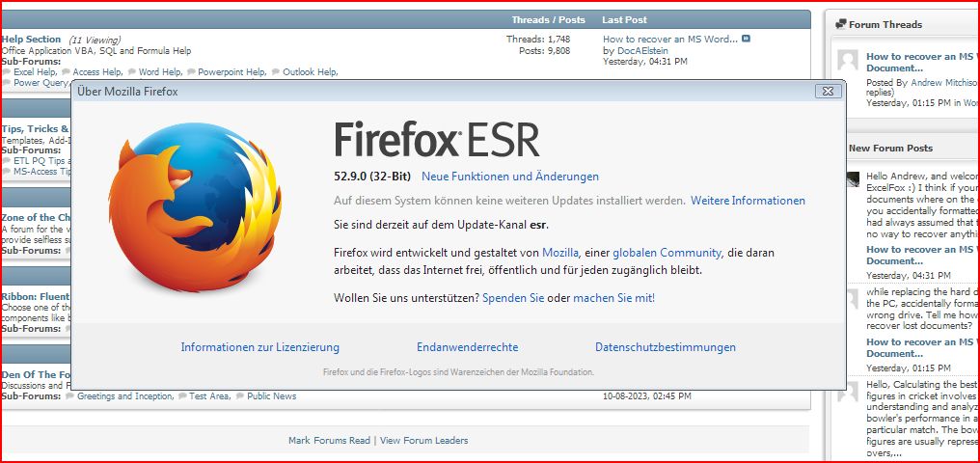Follow the 'globalen Community' link
980x463 pixels.
click(667, 253)
